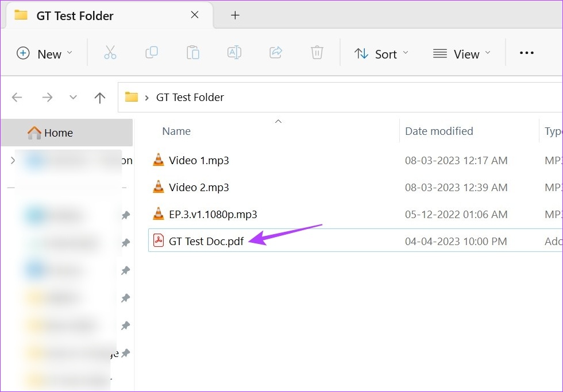The height and width of the screenshot is (392, 563).
Task: Select the Copy icon
Action: [152, 53]
